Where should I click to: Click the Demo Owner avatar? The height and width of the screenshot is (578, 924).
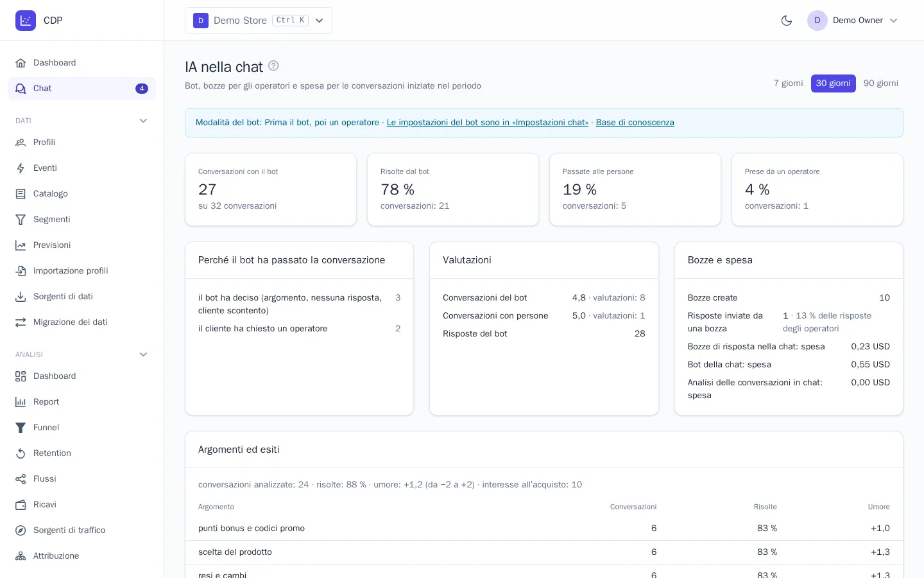(x=817, y=21)
